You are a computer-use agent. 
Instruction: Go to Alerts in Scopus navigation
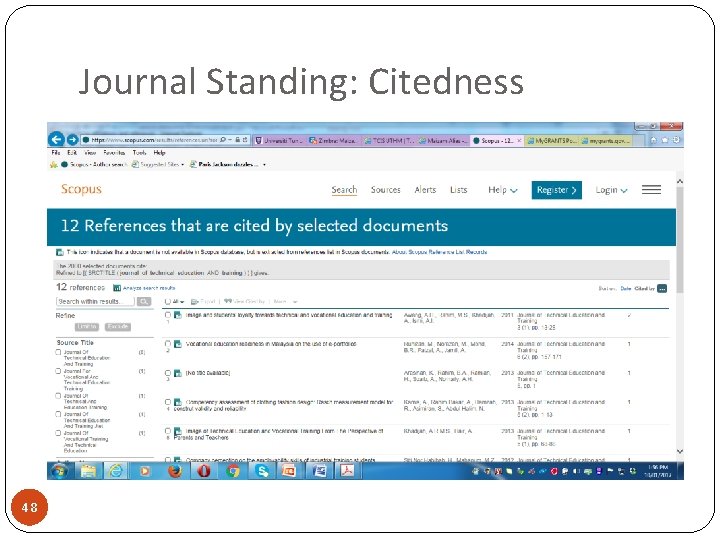425,190
